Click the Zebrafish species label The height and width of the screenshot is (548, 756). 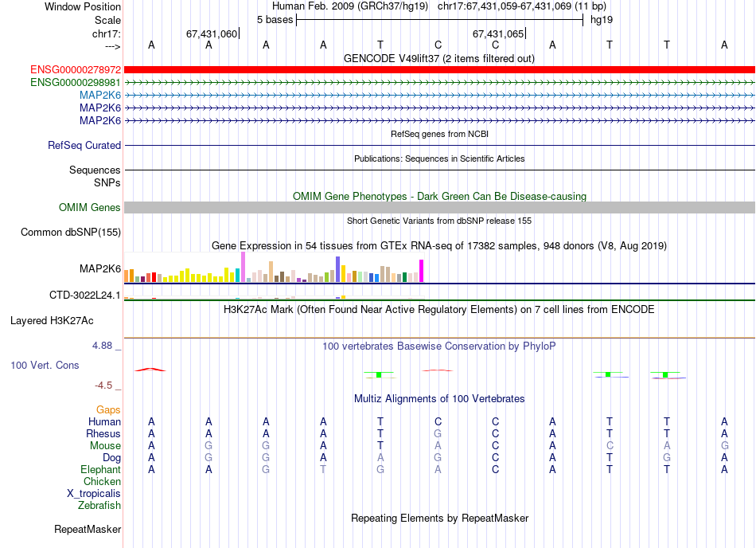coord(99,506)
